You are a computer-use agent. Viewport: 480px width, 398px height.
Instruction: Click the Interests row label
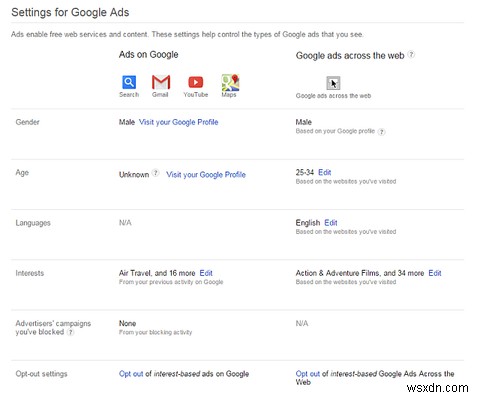30,273
